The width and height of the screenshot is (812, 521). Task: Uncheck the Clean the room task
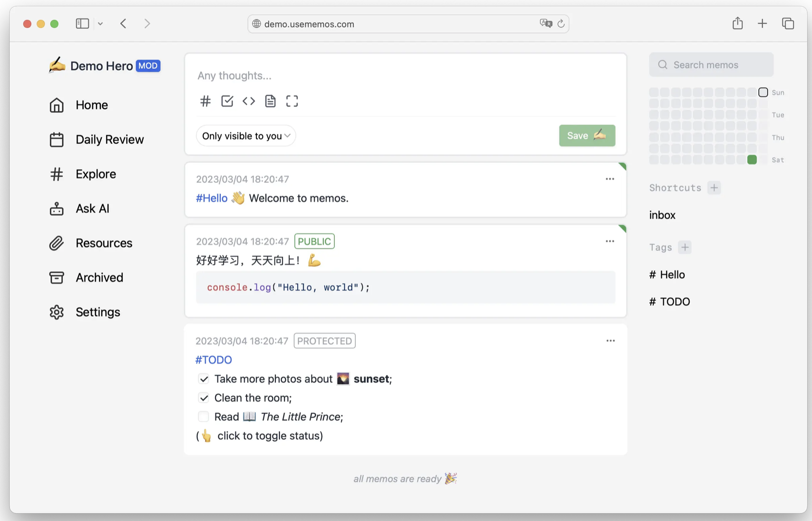click(203, 398)
